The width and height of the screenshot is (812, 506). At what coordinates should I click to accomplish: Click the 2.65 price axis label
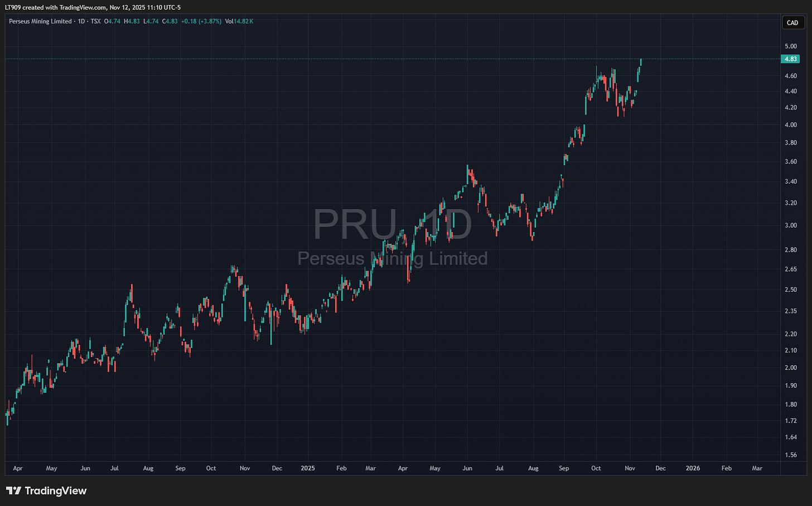pyautogui.click(x=791, y=269)
